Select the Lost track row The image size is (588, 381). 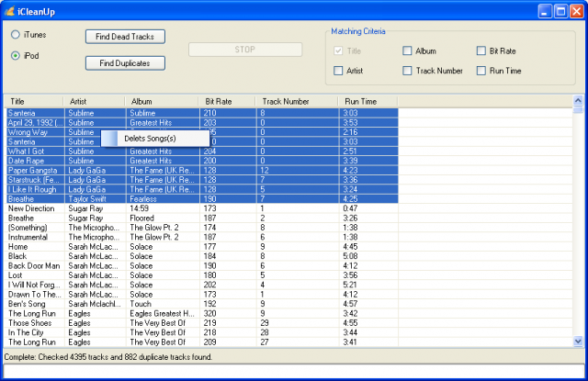202,275
